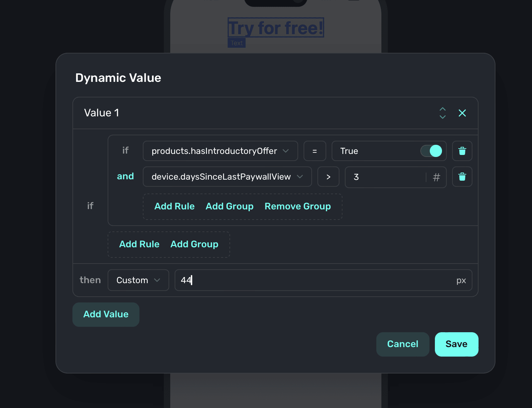Open the device.daysSinceLastPaywallView variable dropdown
The width and height of the screenshot is (532, 408).
coord(227,177)
